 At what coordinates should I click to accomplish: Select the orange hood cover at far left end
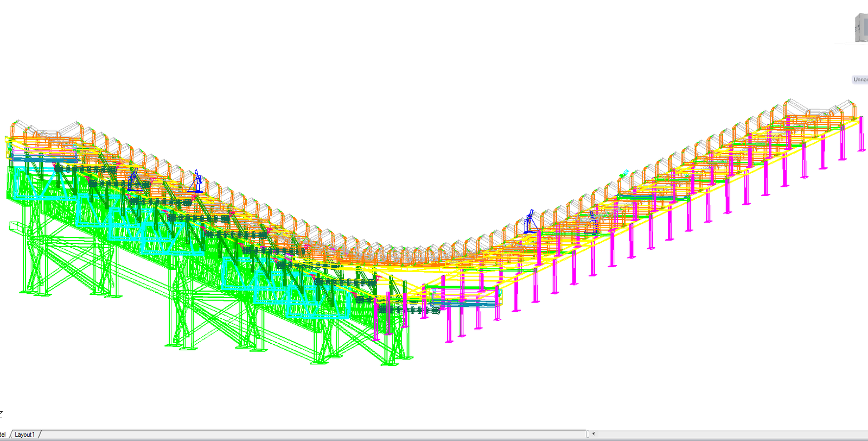(15, 129)
